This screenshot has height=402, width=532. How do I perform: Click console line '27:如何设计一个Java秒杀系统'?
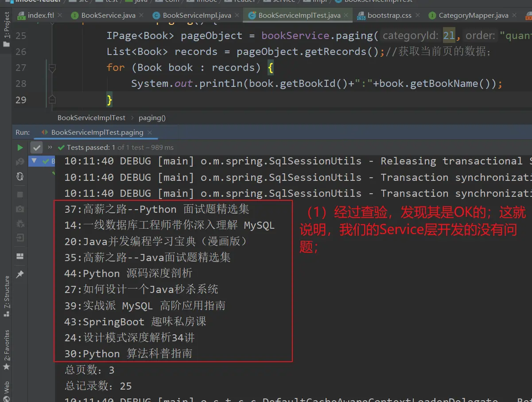pyautogui.click(x=141, y=289)
